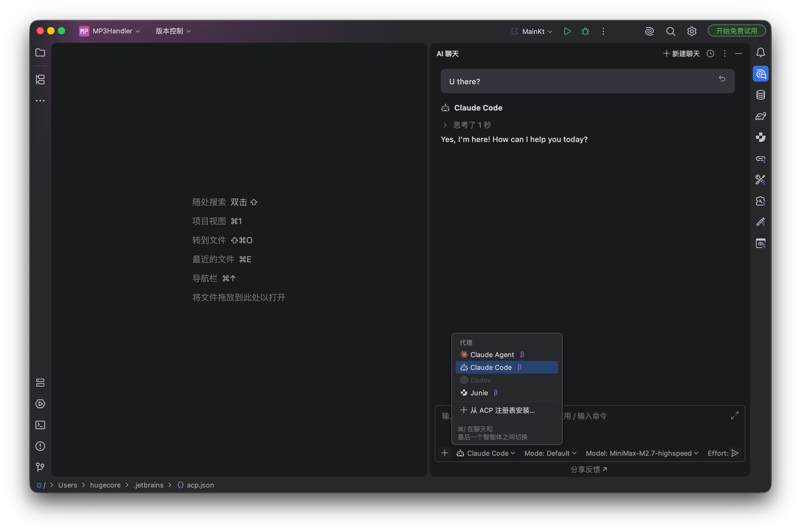Image resolution: width=801 pixels, height=532 pixels.
Task: Open Mode: Default dropdown
Action: pos(550,453)
